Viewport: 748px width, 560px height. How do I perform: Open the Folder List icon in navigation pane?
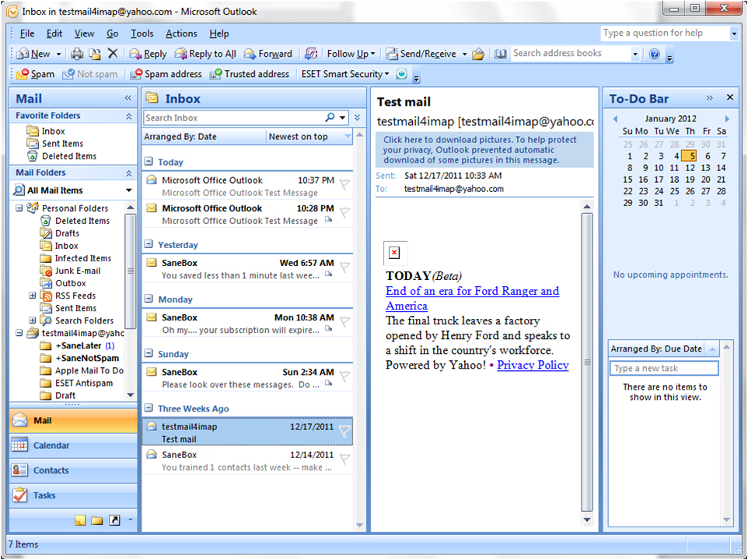(97, 520)
